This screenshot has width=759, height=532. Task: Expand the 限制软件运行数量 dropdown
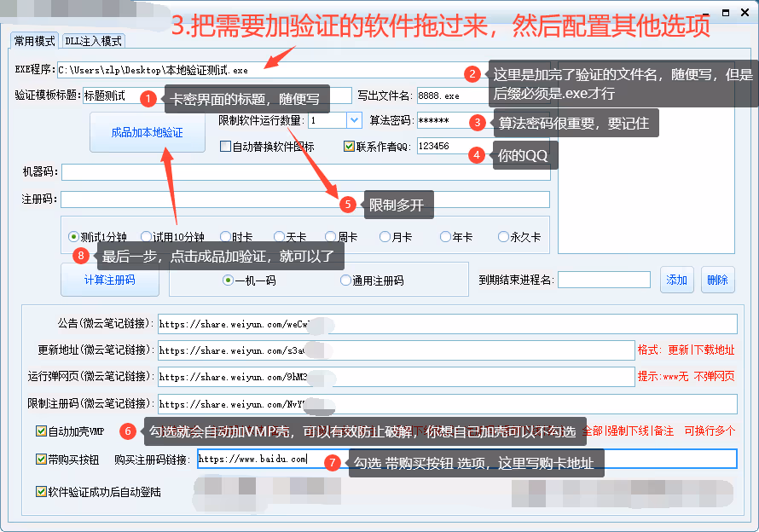[354, 121]
